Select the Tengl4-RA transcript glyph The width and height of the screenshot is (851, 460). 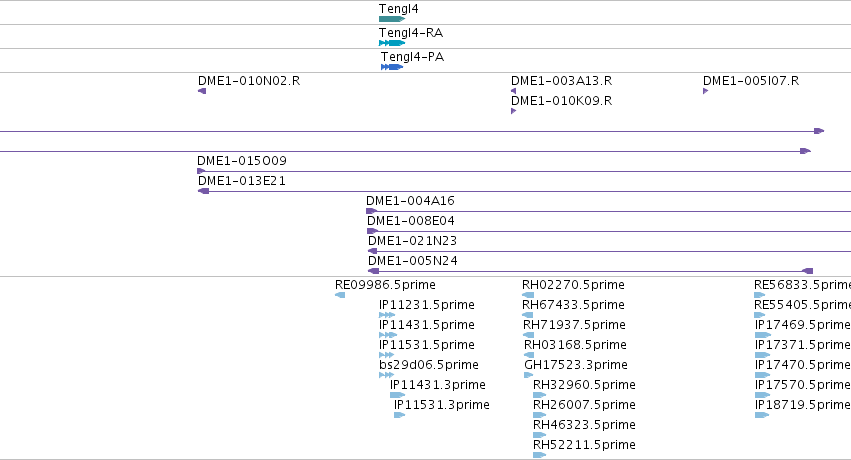click(392, 43)
